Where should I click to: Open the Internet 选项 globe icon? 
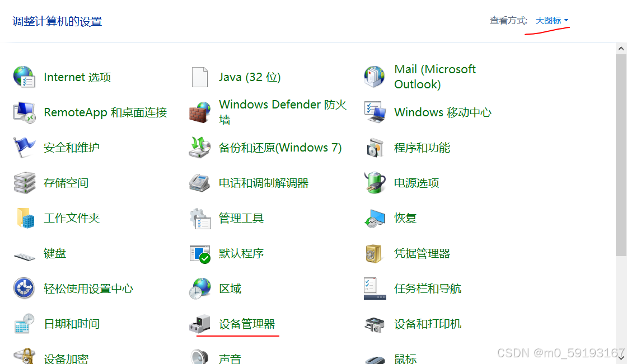pyautogui.click(x=24, y=77)
